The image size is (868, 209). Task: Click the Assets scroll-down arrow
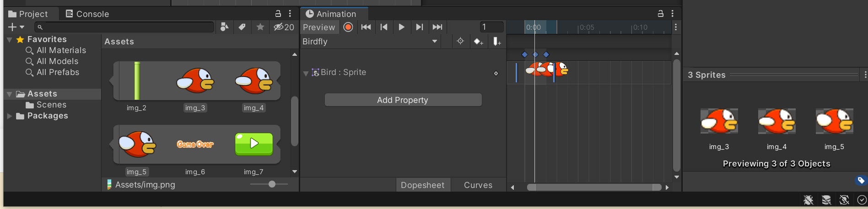295,171
